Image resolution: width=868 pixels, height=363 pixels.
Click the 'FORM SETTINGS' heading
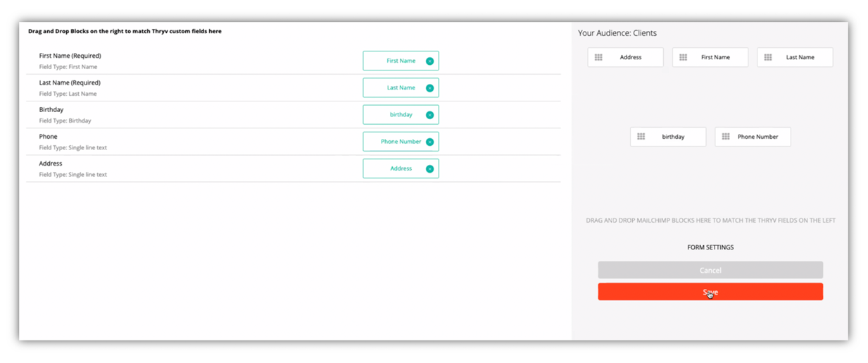710,247
